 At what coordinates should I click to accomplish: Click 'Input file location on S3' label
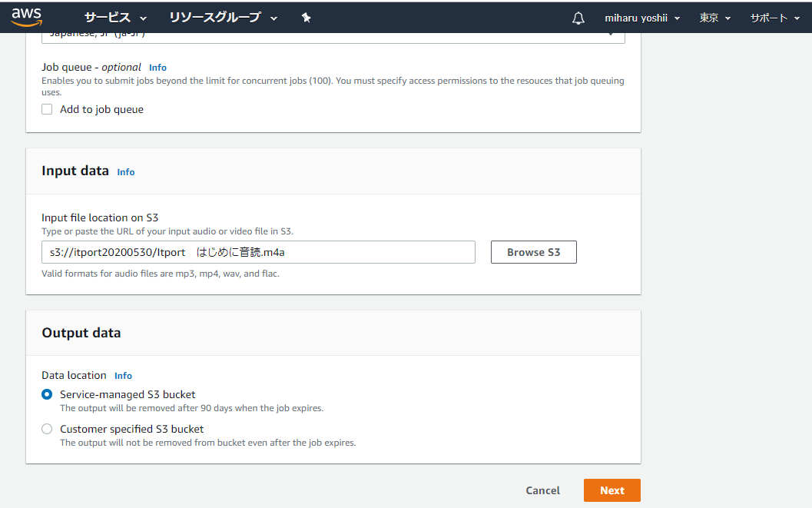100,217
